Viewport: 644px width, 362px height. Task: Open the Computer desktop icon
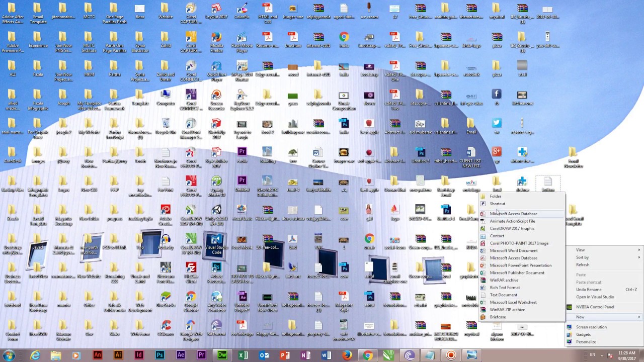[166, 98]
